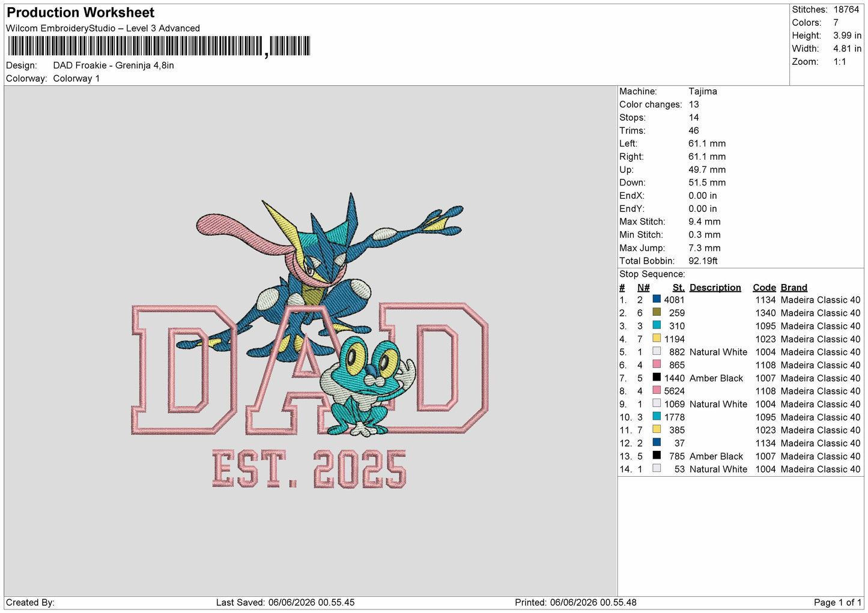
Task: Click the 'Colorway 1' value
Action: click(x=76, y=79)
